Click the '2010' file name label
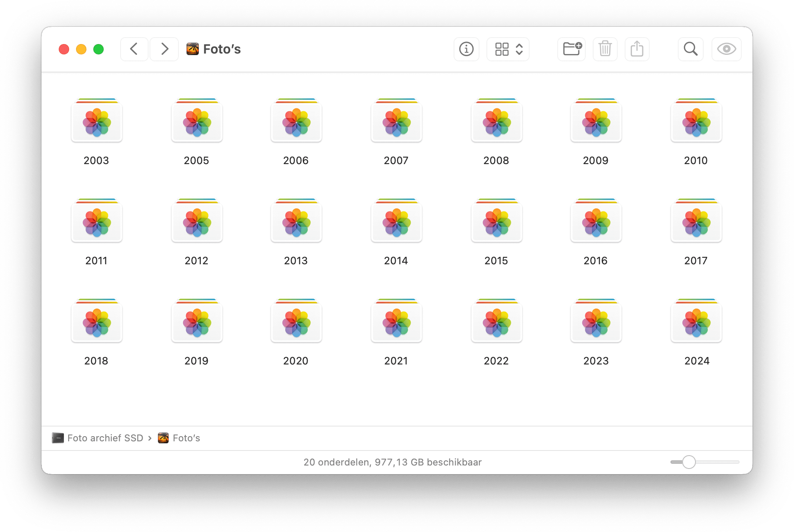This screenshot has height=532, width=794. 696,161
